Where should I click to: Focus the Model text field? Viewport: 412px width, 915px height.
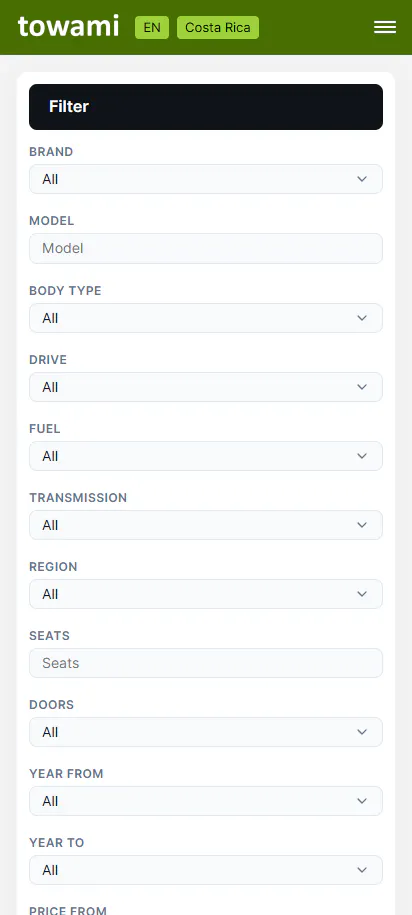click(206, 249)
